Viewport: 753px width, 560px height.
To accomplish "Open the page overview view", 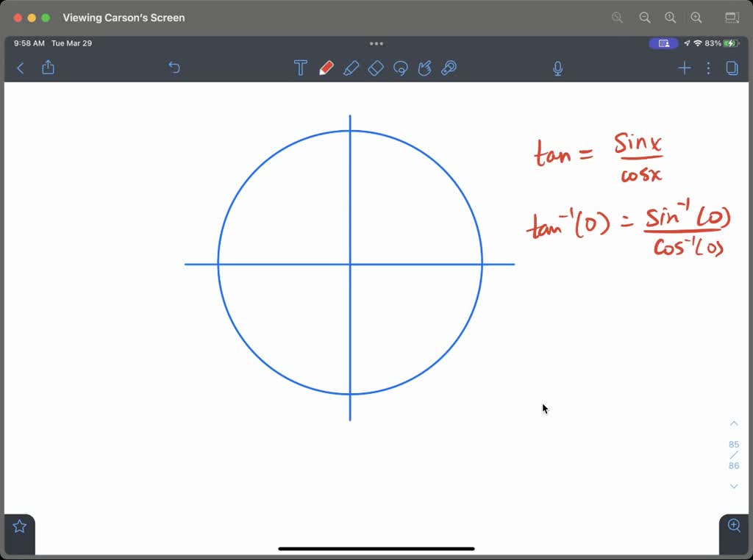I will coord(732,68).
